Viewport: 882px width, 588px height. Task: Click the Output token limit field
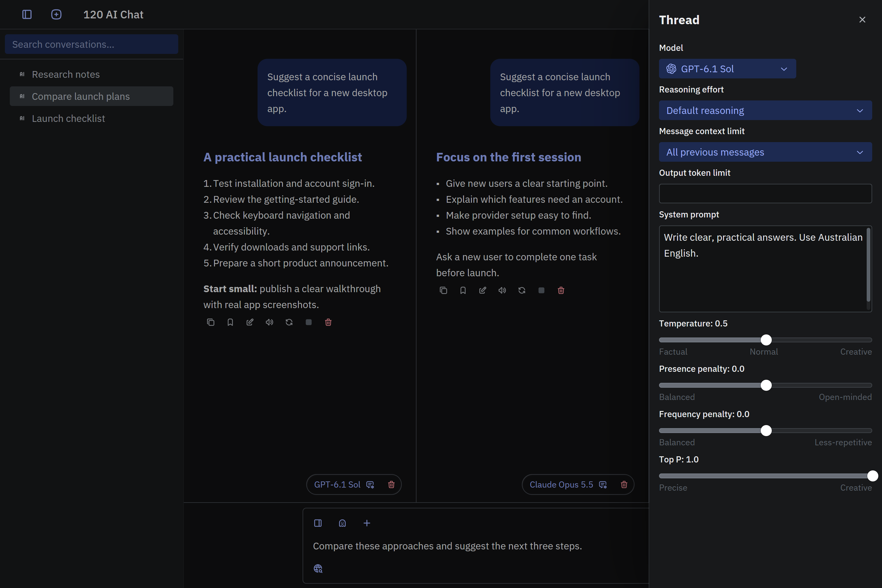pos(765,194)
